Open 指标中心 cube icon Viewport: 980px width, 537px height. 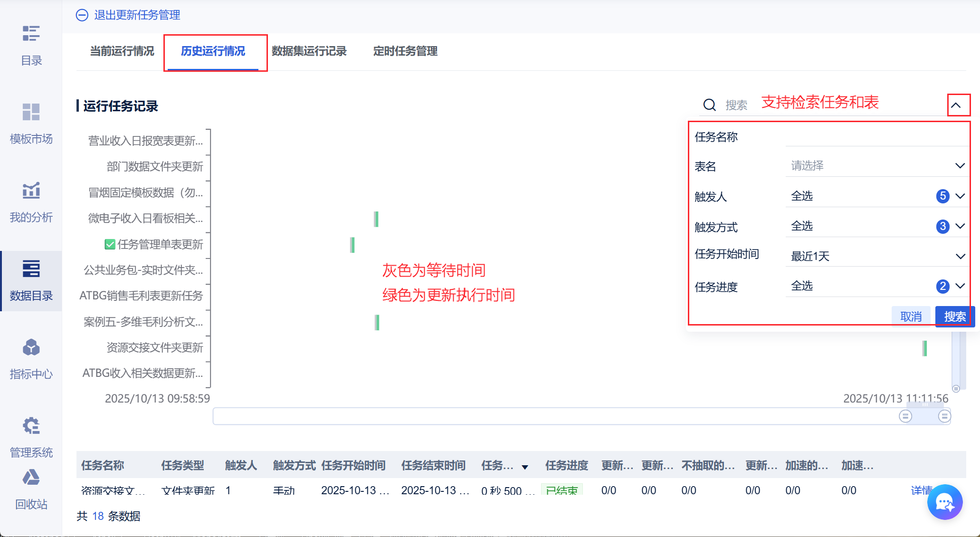point(31,348)
